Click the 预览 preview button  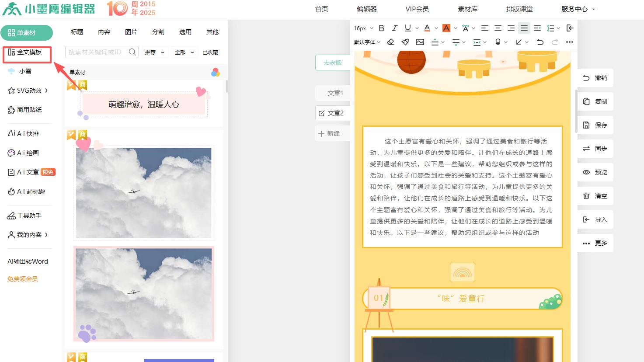pyautogui.click(x=595, y=172)
